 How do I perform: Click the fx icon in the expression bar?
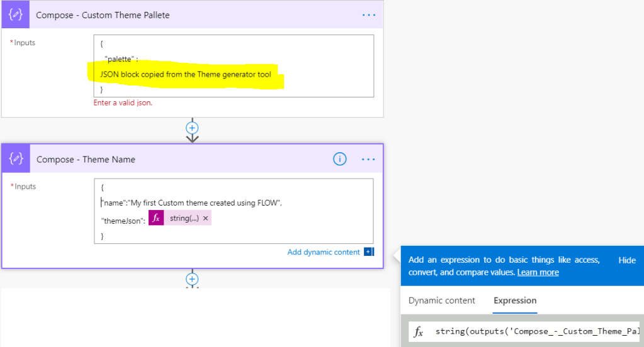click(418, 331)
